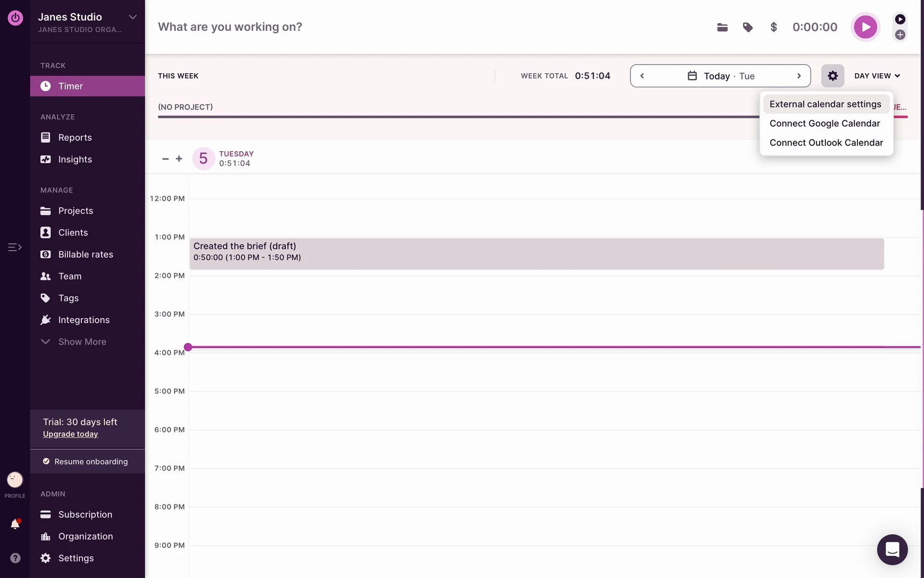Viewport: 924px width, 578px height.
Task: Open the tag selector icon
Action: [747, 27]
